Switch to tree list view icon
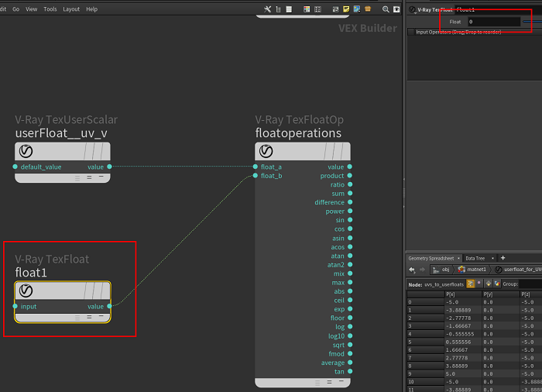Screen dimensions: 542x392 [278, 9]
